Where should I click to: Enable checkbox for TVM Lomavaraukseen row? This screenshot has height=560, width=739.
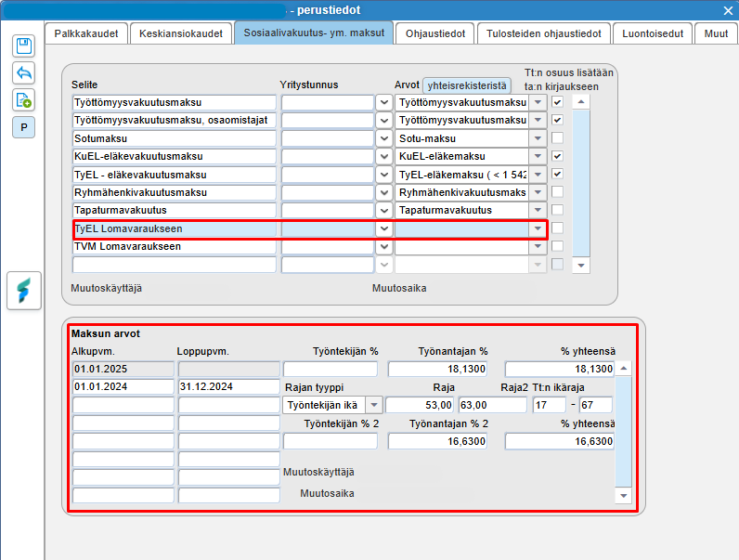[557, 245]
